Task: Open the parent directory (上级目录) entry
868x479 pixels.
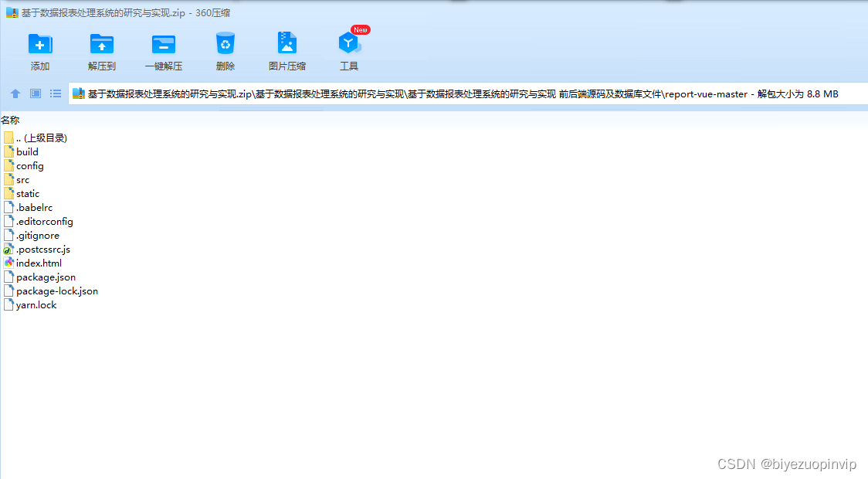Action: [41, 138]
